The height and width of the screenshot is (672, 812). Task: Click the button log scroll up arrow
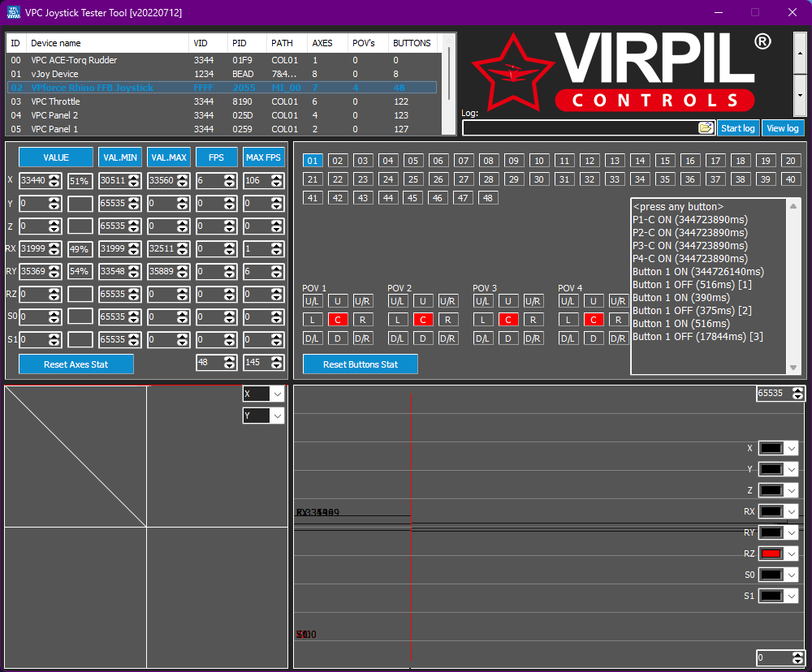tap(793, 206)
